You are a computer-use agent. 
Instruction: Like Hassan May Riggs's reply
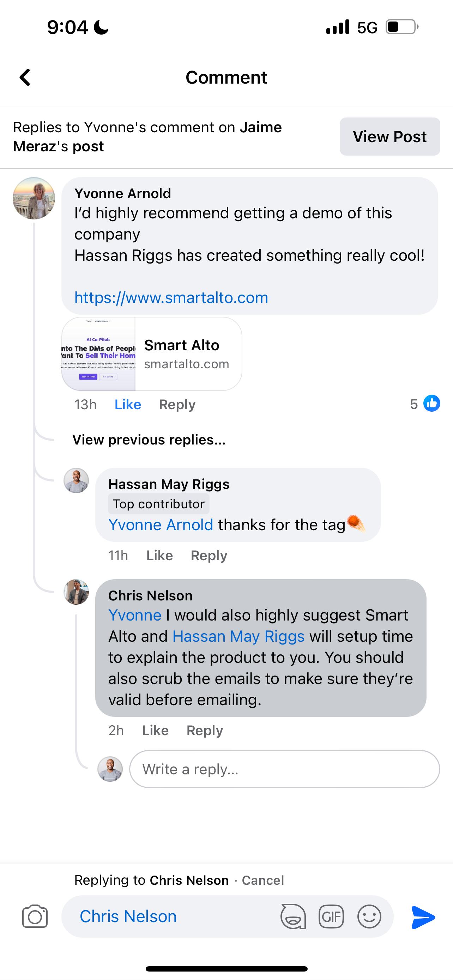point(159,555)
